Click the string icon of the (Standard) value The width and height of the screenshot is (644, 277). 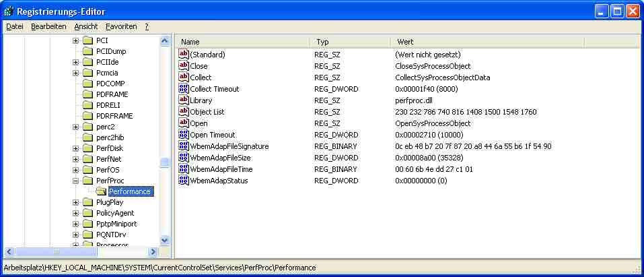tap(184, 54)
